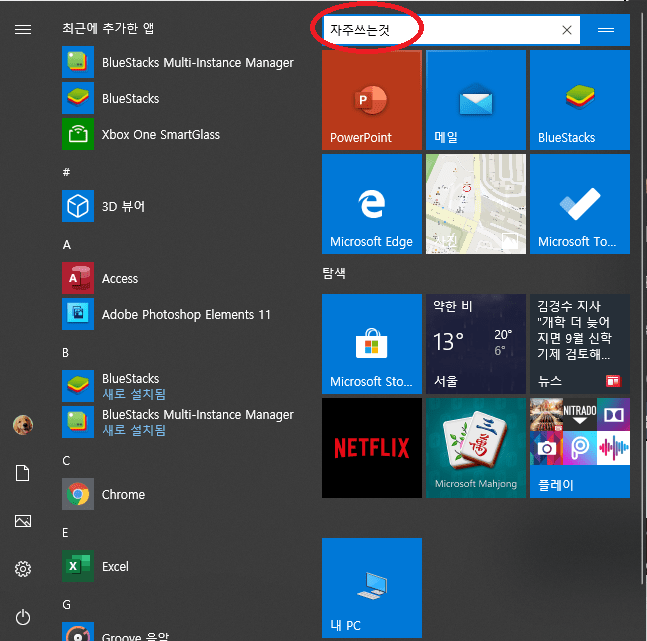Launch the Netflix tile
Viewport: 647px width, 641px height.
pyautogui.click(x=372, y=448)
